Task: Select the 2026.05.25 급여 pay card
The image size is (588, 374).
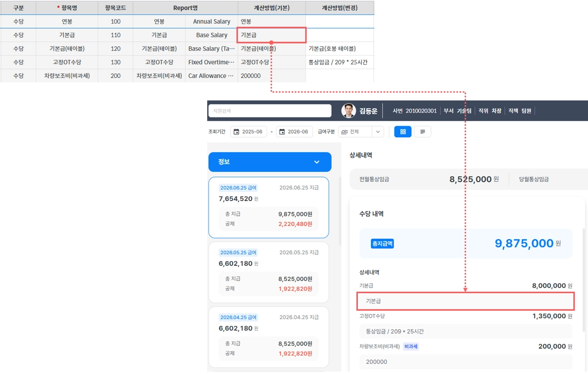Action: click(x=269, y=272)
